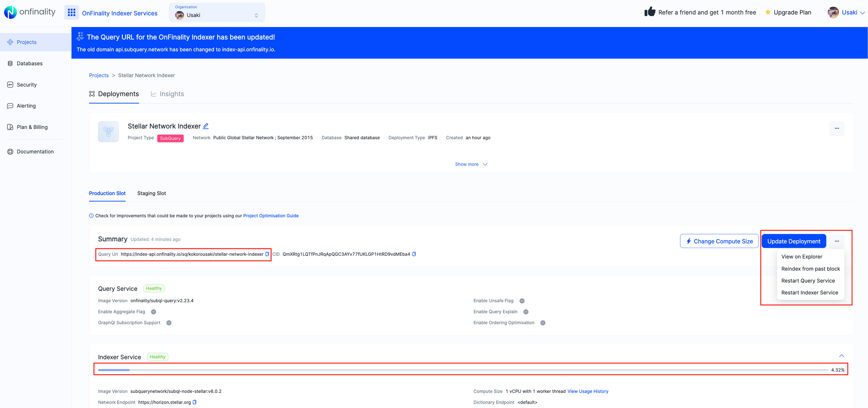Collapse the Indexer Service panel via its chevron
868x408 pixels.
click(841, 355)
